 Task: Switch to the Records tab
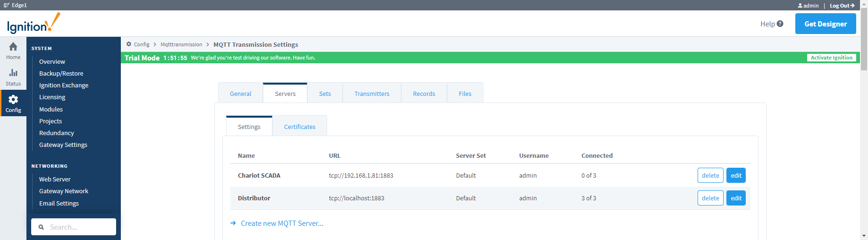[x=424, y=93]
